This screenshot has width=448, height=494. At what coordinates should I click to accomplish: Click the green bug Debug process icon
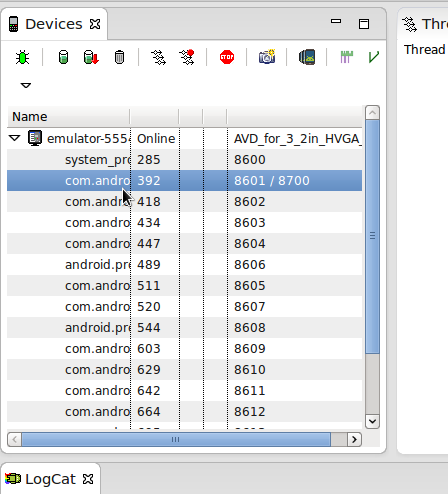[x=22, y=57]
